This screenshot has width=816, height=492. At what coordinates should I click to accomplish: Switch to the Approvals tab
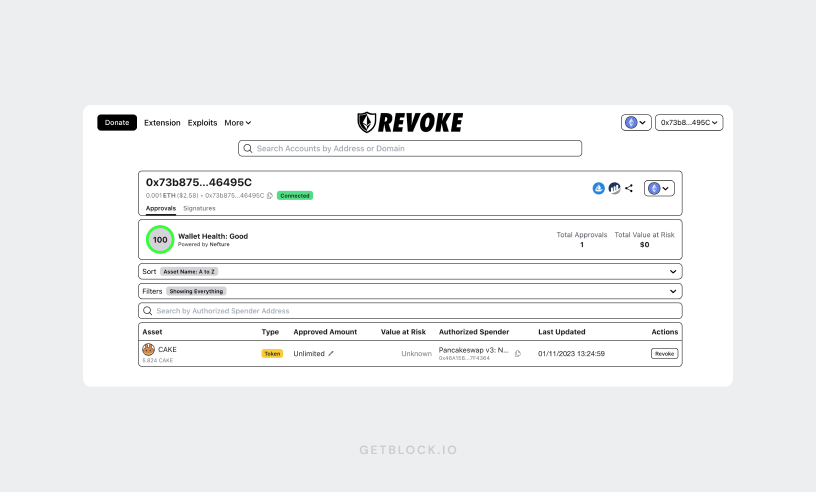161,208
